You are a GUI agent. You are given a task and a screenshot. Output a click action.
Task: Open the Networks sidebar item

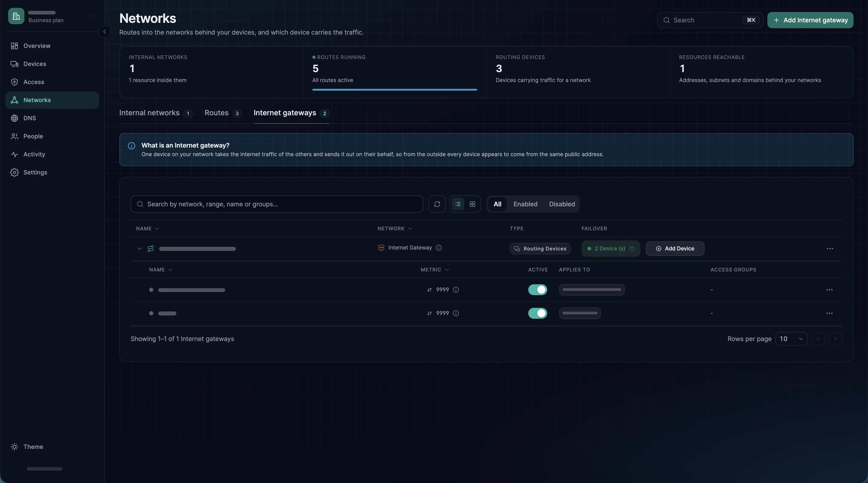pos(52,100)
